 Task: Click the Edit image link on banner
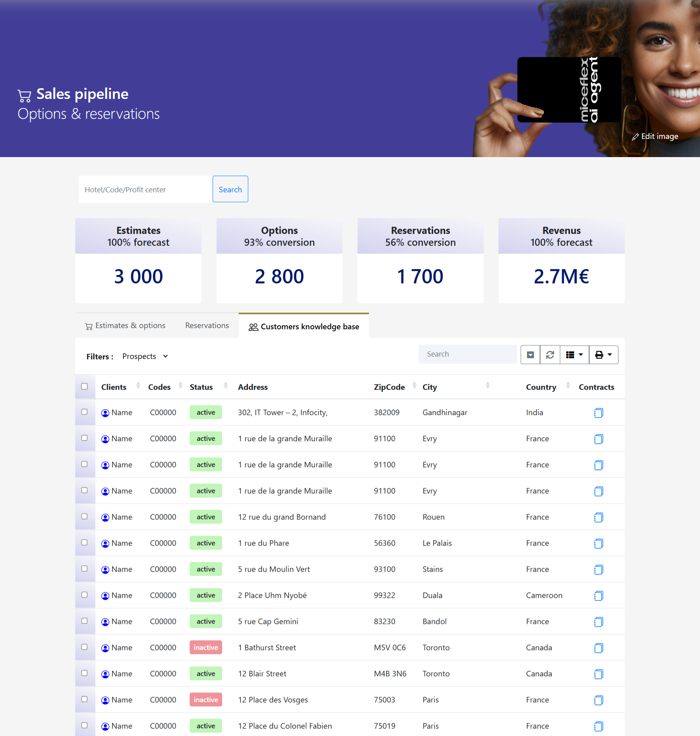655,137
